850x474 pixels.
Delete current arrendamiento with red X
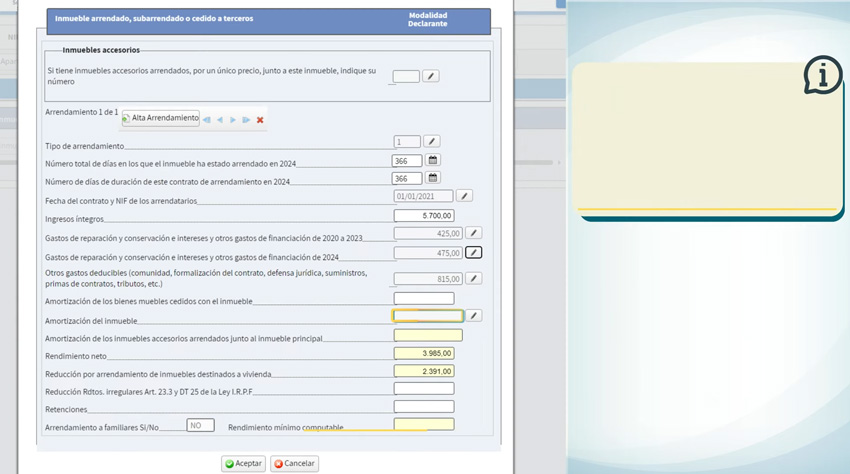coord(260,120)
